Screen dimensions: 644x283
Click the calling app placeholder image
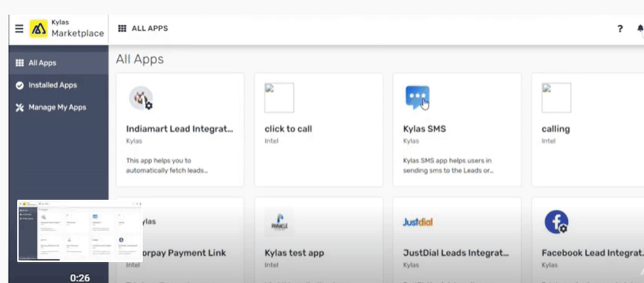(x=556, y=98)
